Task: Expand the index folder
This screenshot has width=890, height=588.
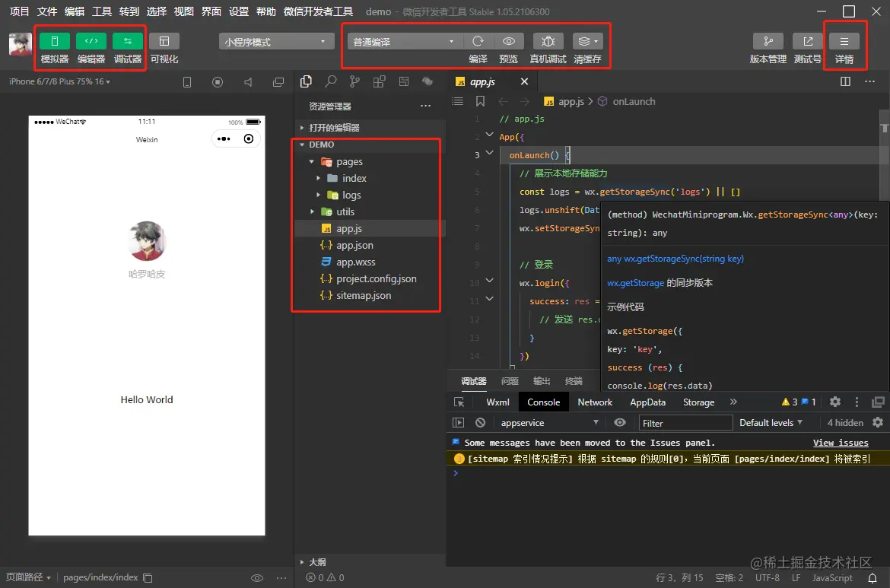Action: click(x=370, y=178)
